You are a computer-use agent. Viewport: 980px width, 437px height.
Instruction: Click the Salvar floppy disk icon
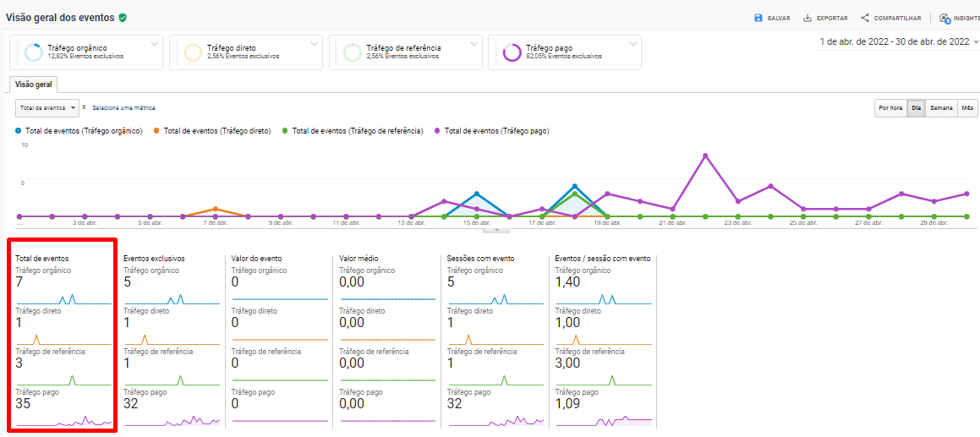coord(758,18)
